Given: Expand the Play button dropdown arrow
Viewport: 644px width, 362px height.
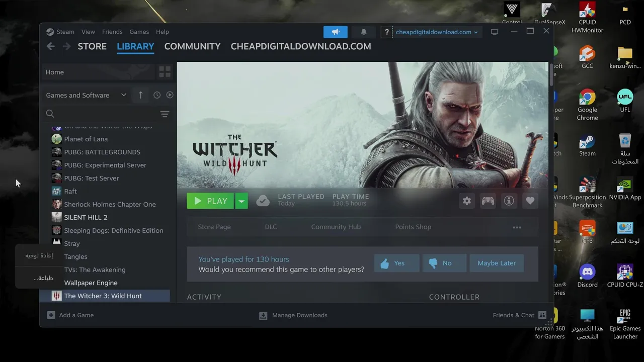Looking at the screenshot, I should (x=242, y=201).
